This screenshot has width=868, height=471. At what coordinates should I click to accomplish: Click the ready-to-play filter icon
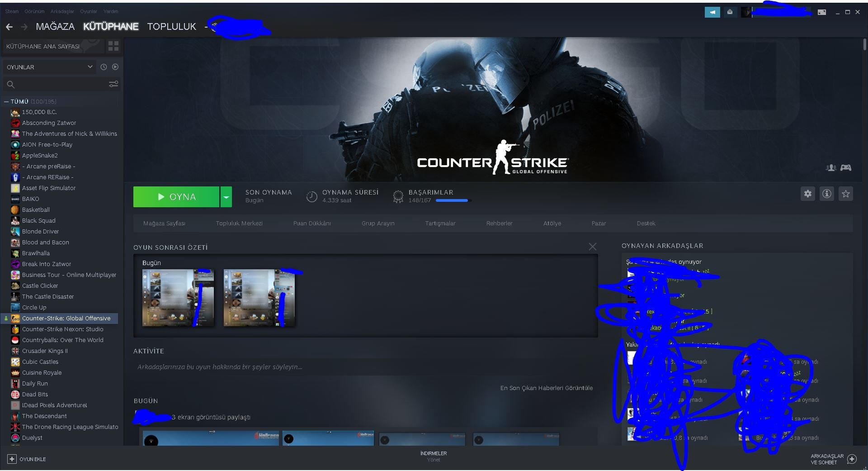(x=115, y=67)
